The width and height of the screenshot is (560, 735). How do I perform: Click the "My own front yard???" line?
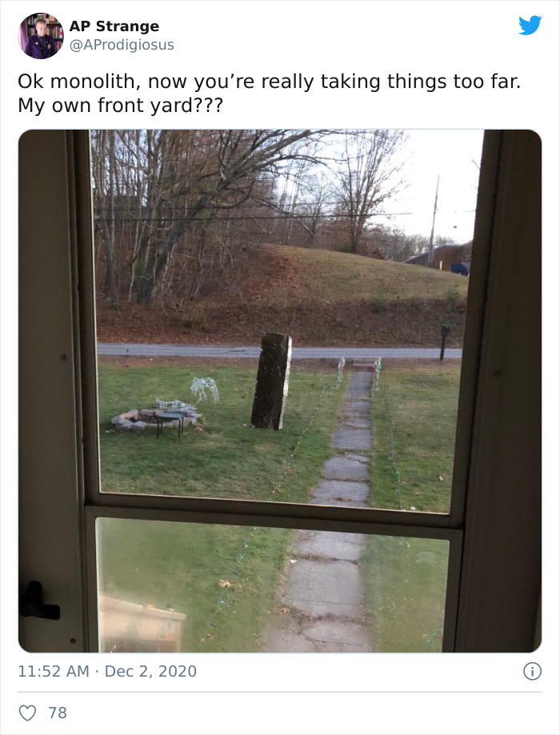click(x=120, y=106)
